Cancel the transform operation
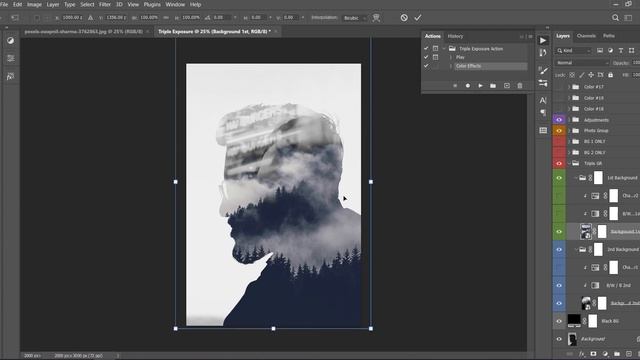The image size is (640, 360). point(404,18)
